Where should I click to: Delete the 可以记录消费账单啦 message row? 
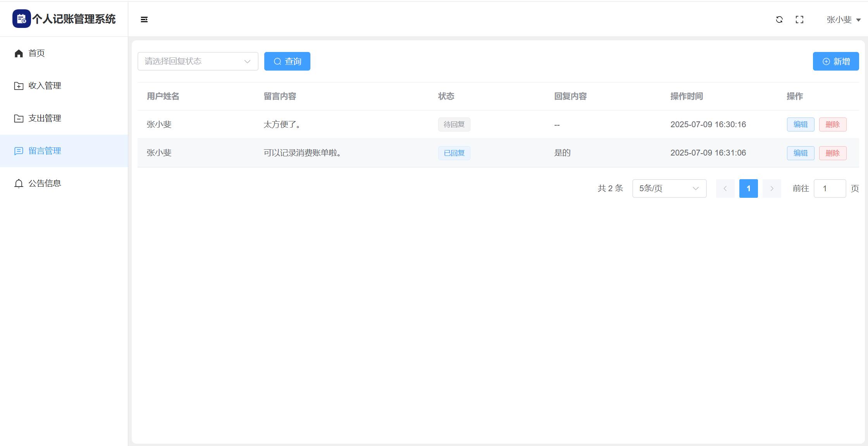click(832, 153)
